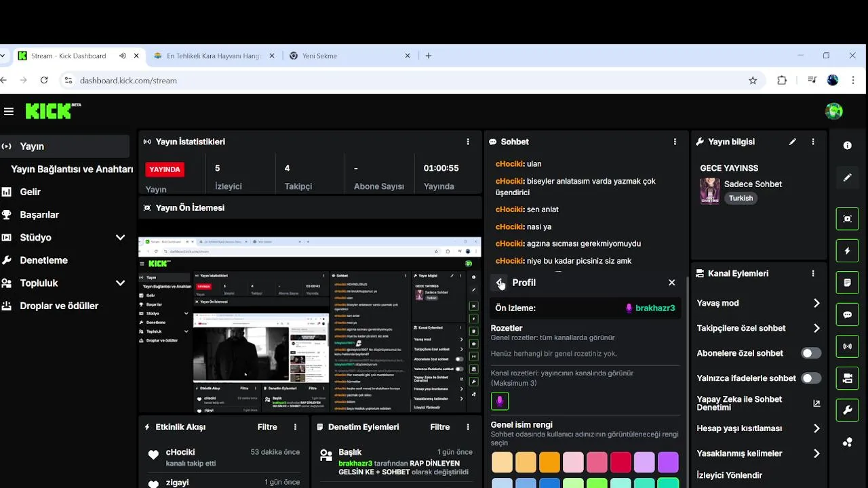Viewport: 868px width, 488px height.
Task: Open Etkinlik Akışı three-dot menu
Action: (295, 427)
